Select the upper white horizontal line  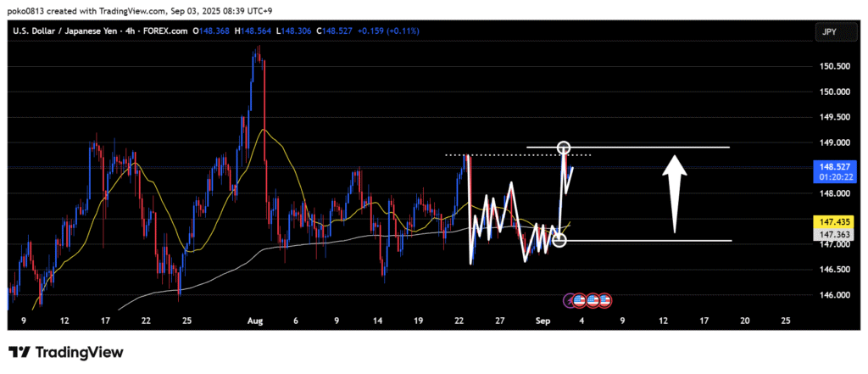(661, 148)
